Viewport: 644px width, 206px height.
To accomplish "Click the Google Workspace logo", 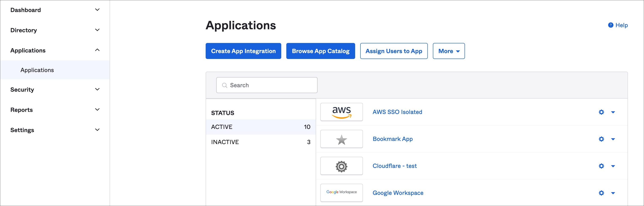I will [341, 192].
